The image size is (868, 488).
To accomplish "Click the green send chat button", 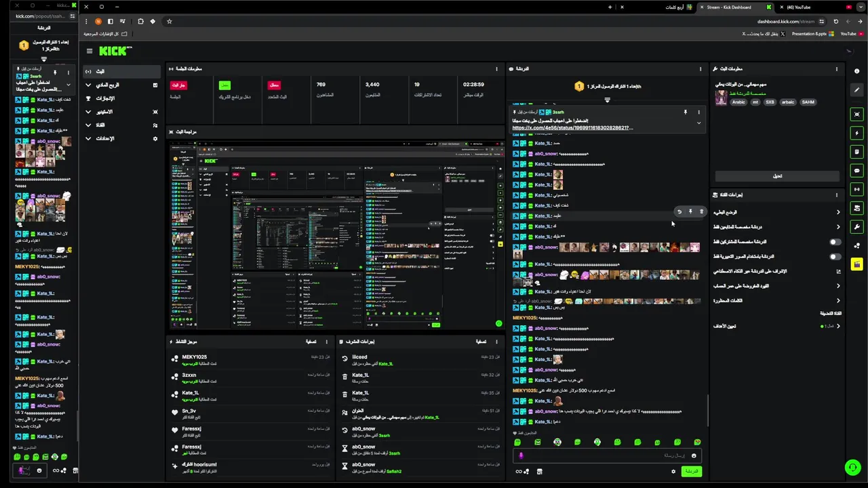I will (x=690, y=472).
